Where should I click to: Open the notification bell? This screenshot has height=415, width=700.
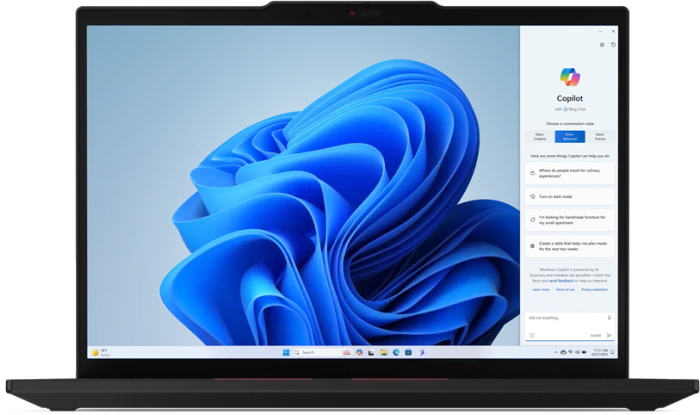612,353
